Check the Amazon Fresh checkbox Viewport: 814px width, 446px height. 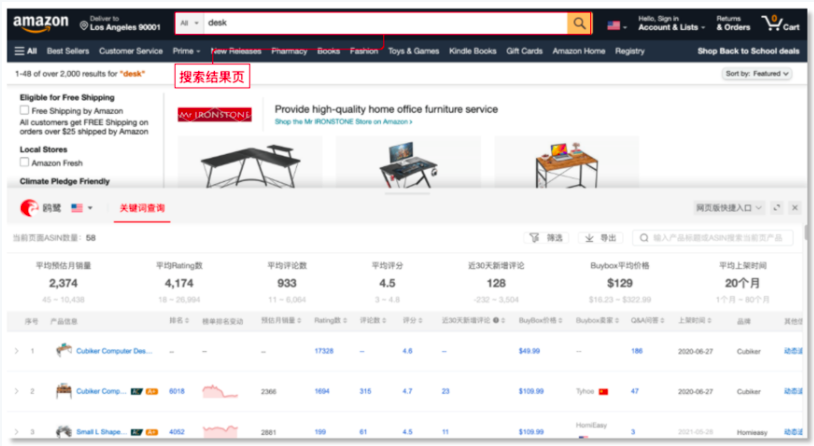(24, 162)
